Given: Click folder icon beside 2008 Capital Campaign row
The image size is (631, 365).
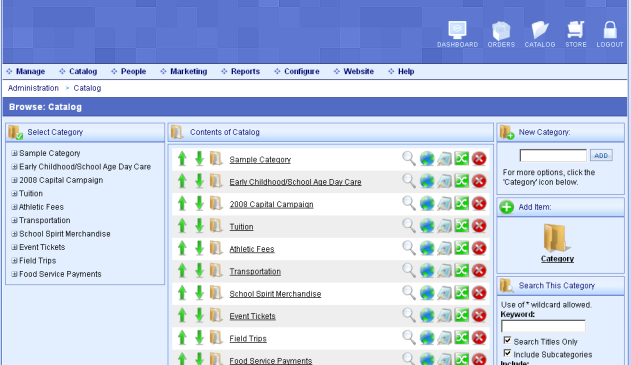Looking at the screenshot, I should (216, 204).
